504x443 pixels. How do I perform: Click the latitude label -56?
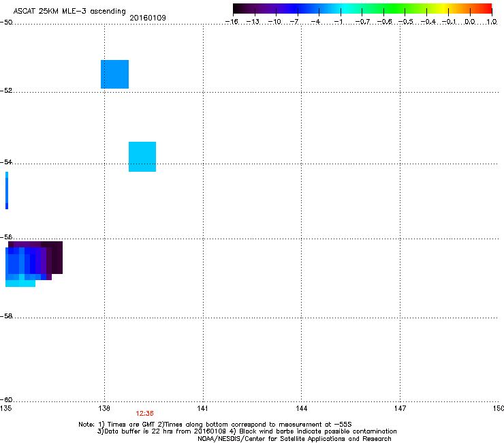(6, 237)
